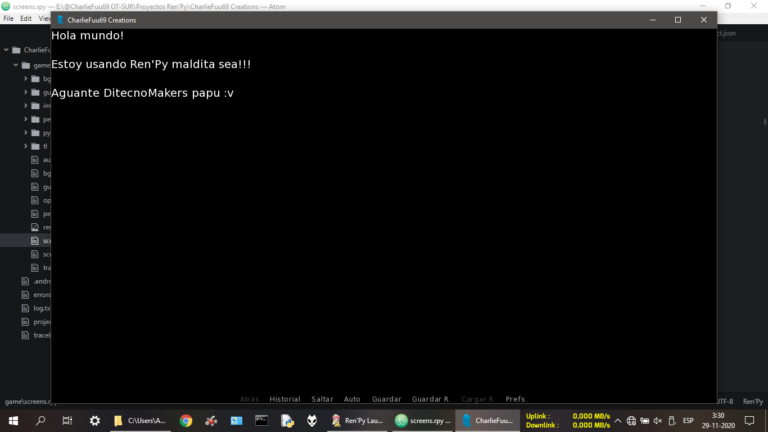
Task: Switch the ESP input language indicator
Action: (x=688, y=421)
